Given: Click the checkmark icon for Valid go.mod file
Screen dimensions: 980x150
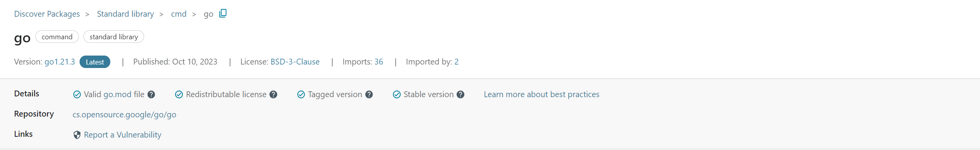Looking at the screenshot, I should click(77, 94).
